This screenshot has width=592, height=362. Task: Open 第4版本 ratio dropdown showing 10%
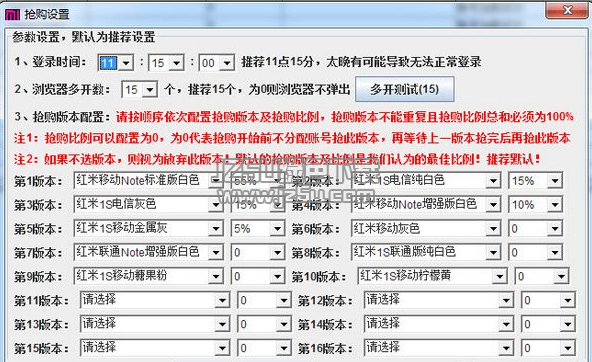(535, 205)
